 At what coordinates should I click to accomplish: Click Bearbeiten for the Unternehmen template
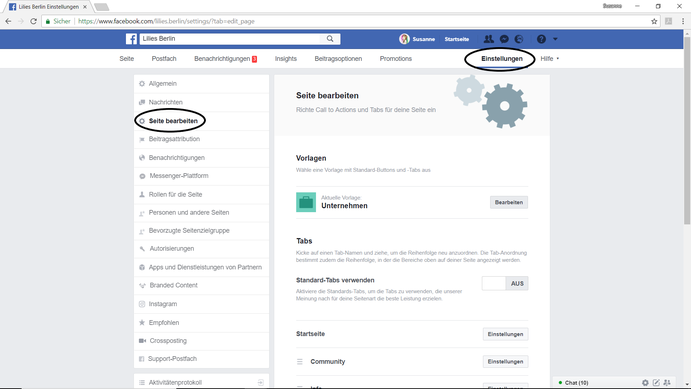pyautogui.click(x=509, y=202)
